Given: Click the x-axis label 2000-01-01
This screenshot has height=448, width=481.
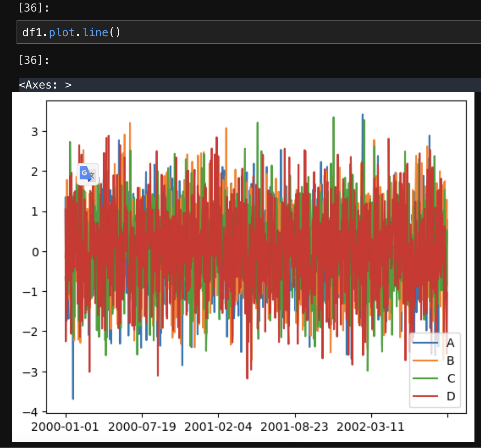Looking at the screenshot, I should pyautogui.click(x=65, y=427).
